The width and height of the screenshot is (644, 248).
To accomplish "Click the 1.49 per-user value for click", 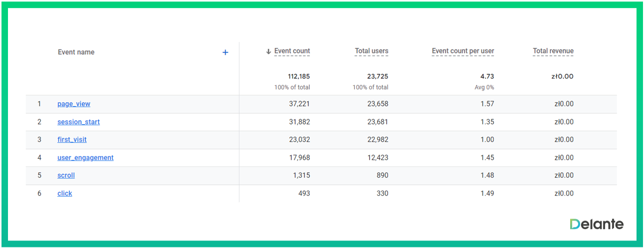I will [487, 194].
